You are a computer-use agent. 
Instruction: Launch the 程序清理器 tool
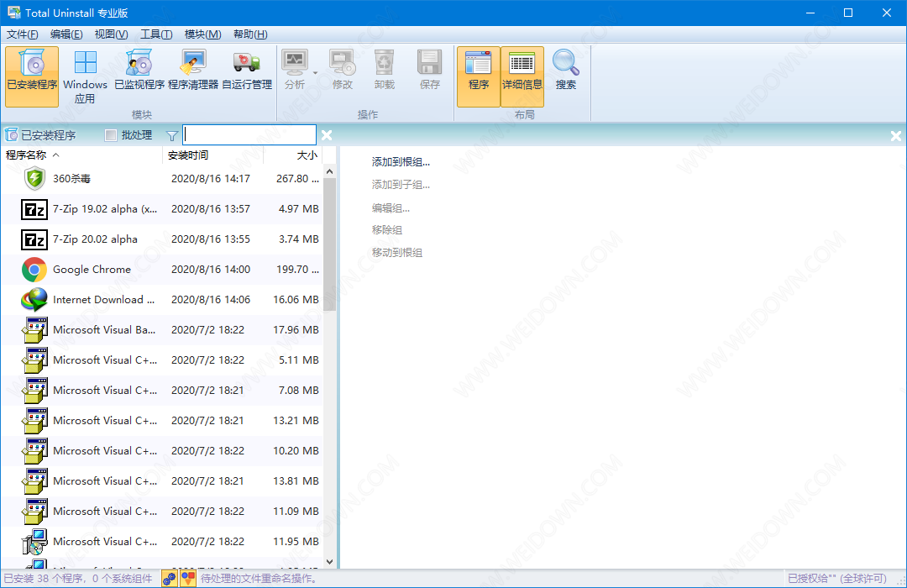(x=193, y=71)
